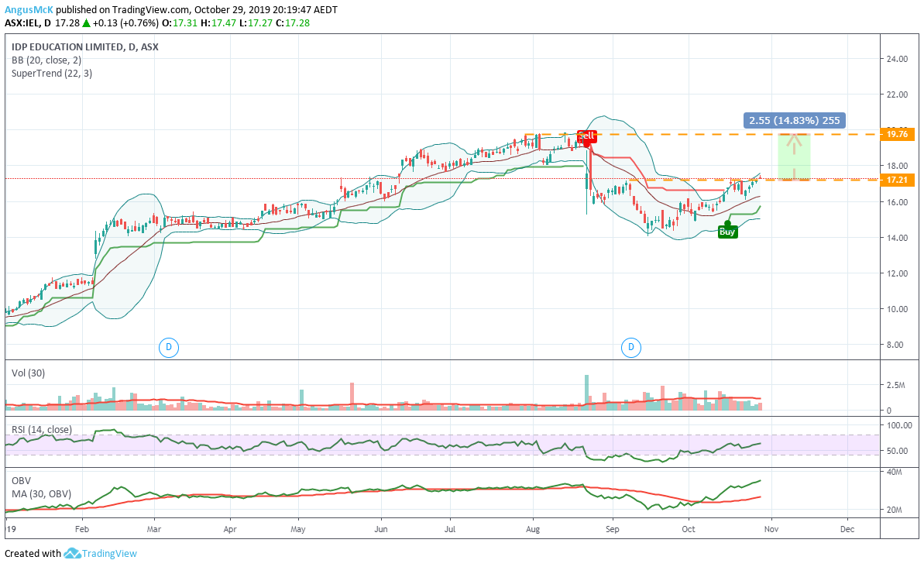
Task: Click the 2.5M volume axis label
Action: (x=895, y=385)
